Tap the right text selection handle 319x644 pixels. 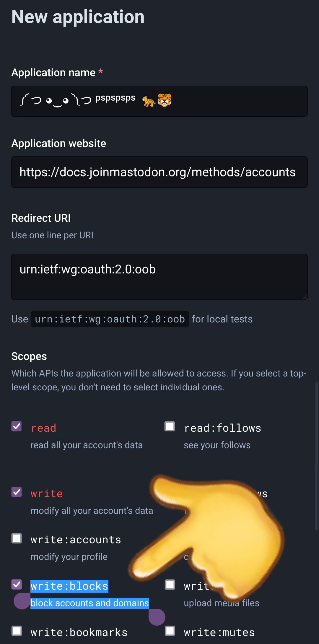(x=157, y=617)
